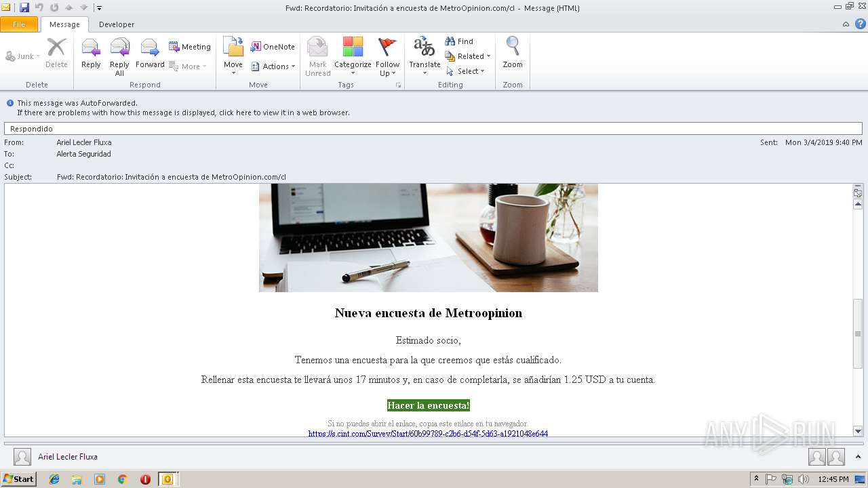Click the Nueva encuesta de Metroopinion heading
This screenshot has width=868, height=488.
pos(429,313)
